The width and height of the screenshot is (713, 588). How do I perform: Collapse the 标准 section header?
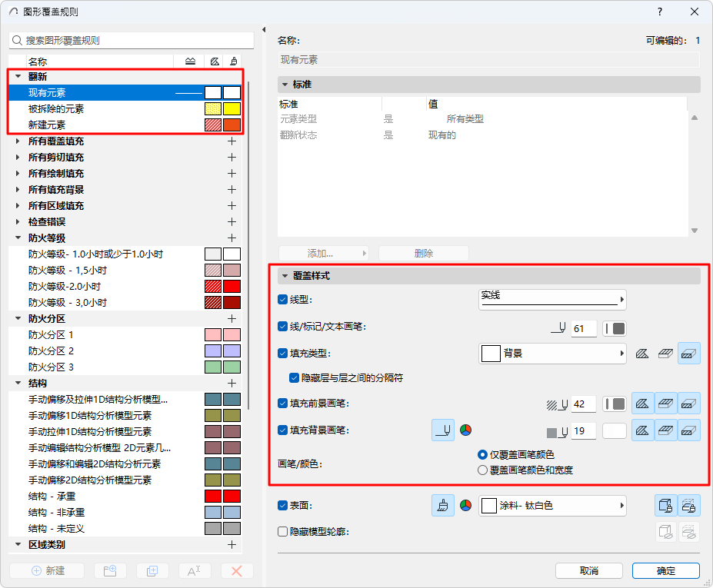point(285,84)
